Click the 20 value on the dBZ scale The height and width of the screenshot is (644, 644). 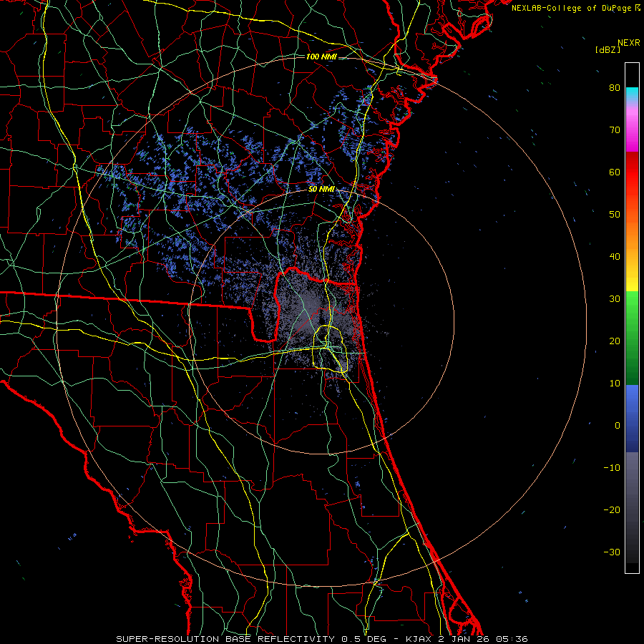[615, 341]
